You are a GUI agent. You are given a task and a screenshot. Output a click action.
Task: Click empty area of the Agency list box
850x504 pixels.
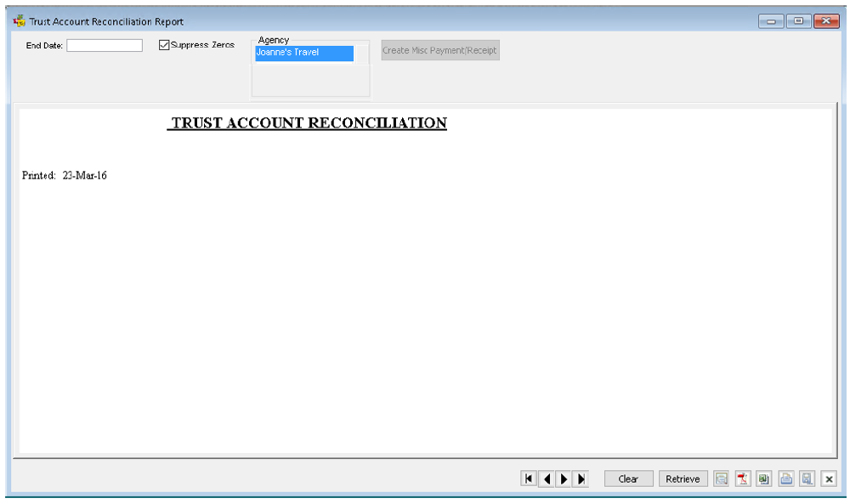(x=310, y=81)
